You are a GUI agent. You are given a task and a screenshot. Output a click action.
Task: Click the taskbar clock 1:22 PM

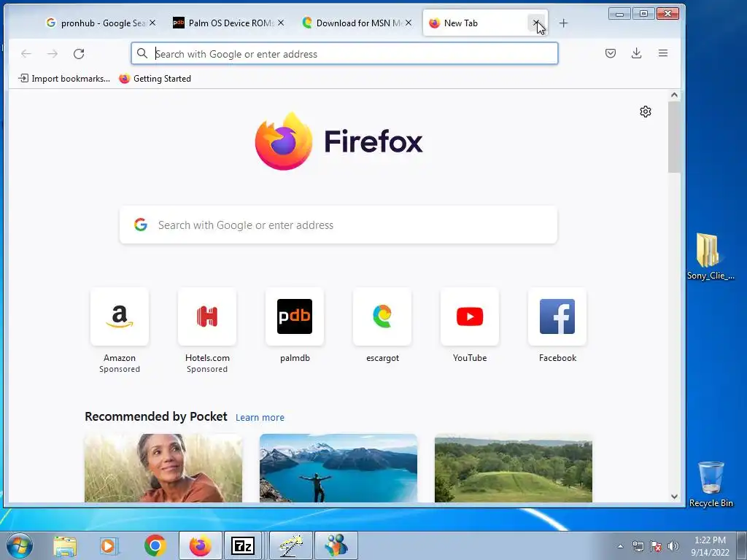coord(710,546)
